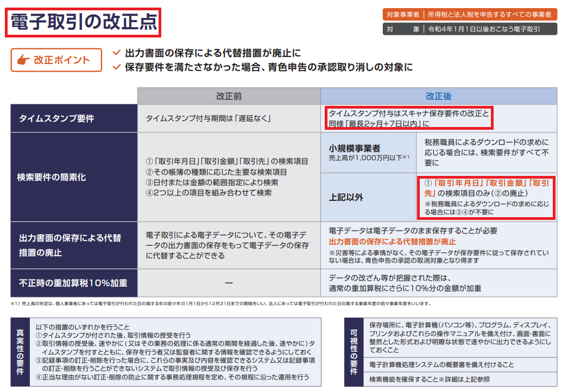Click the 電子取引の改正点 page title

[84, 23]
